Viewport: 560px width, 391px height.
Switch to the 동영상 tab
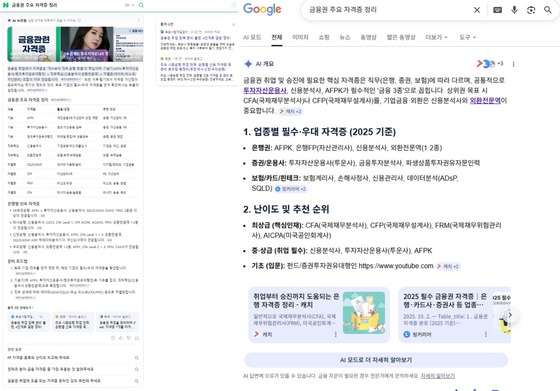pyautogui.click(x=369, y=37)
